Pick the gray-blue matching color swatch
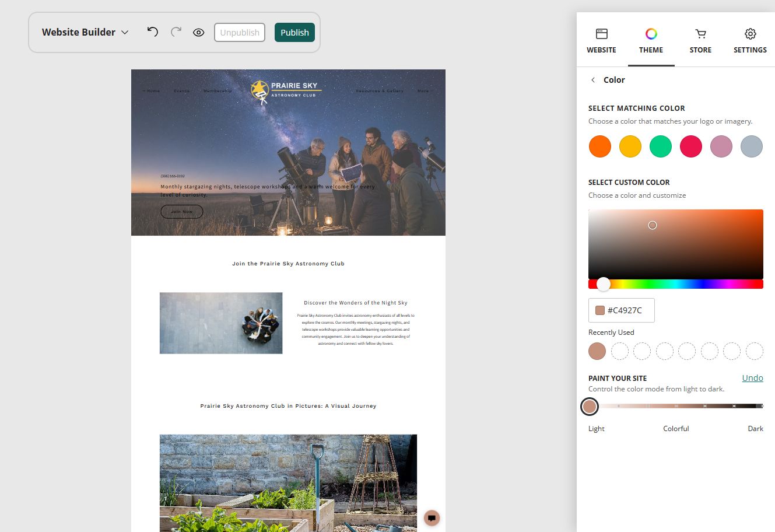 (x=752, y=146)
